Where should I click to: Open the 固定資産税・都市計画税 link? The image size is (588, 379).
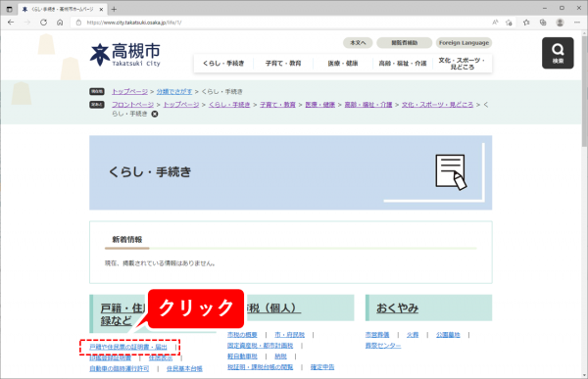261,346
